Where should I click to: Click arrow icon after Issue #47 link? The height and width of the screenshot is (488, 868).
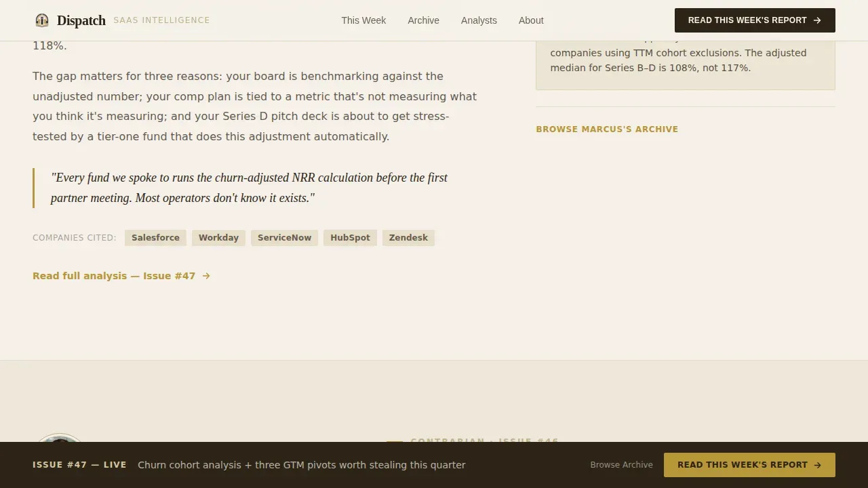(x=206, y=276)
